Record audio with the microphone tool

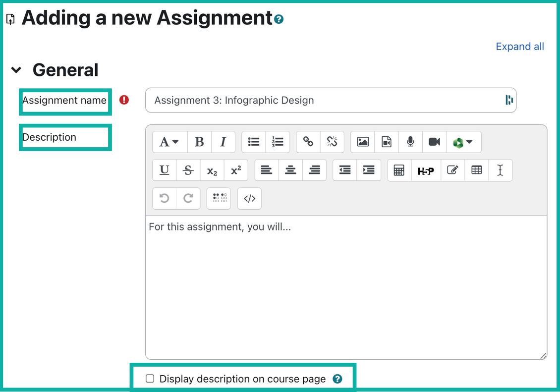[410, 142]
